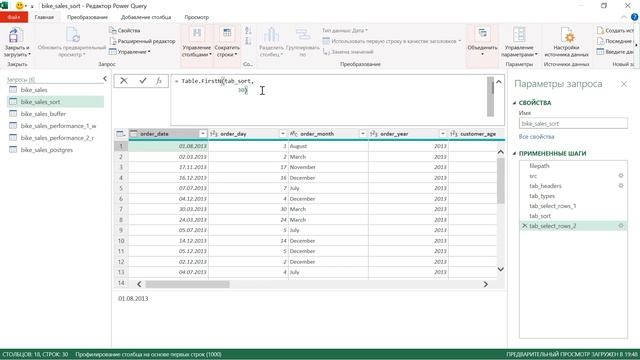Click the horizontal scrollbar thumb
The height and width of the screenshot is (360, 640).
[x=187, y=284]
